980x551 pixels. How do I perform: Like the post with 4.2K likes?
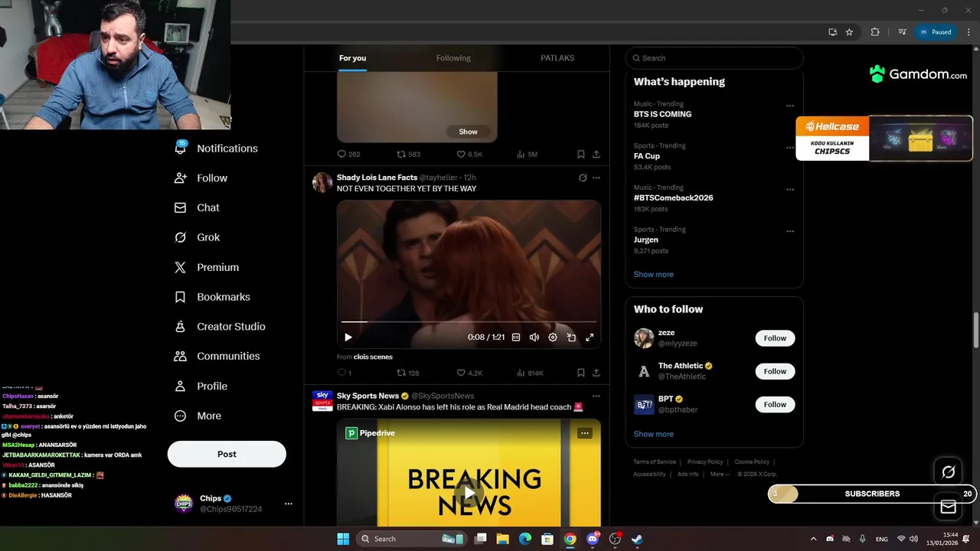[469, 373]
